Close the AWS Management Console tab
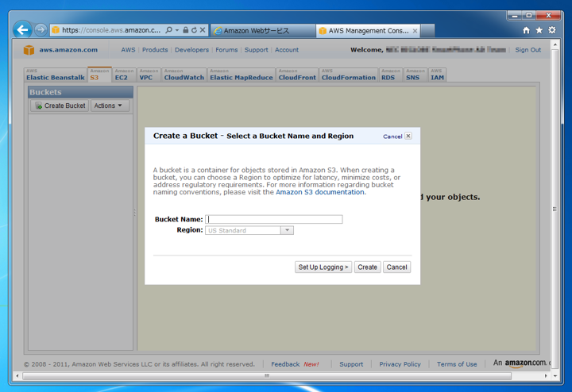572x392 pixels. (x=415, y=31)
